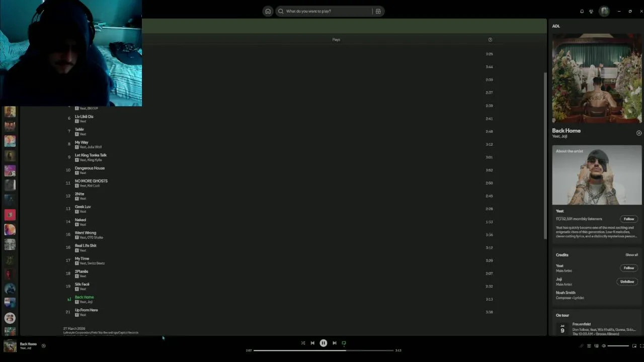
Task: Click the main view vertical scrollbar
Action: point(545,156)
